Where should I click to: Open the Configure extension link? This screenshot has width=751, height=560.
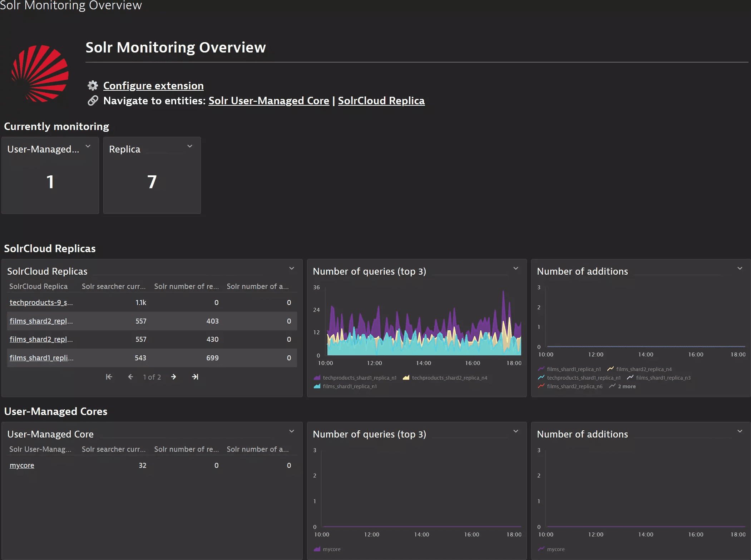pos(153,86)
